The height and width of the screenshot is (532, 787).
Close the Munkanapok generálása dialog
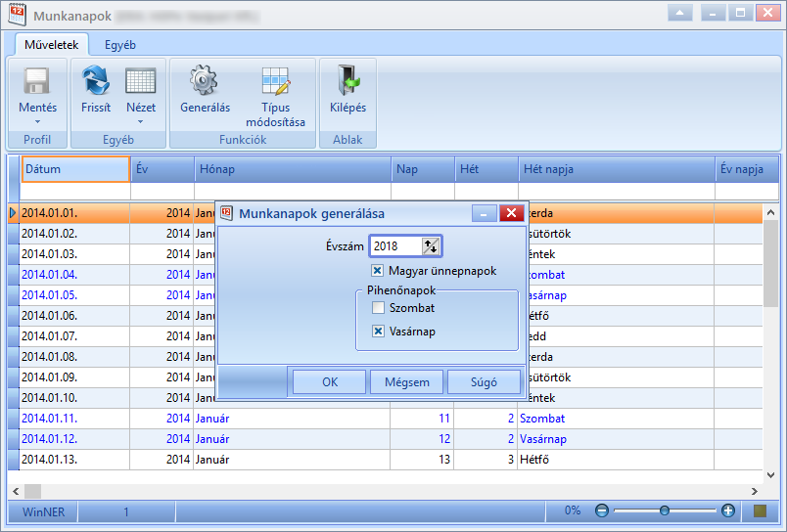pos(511,213)
